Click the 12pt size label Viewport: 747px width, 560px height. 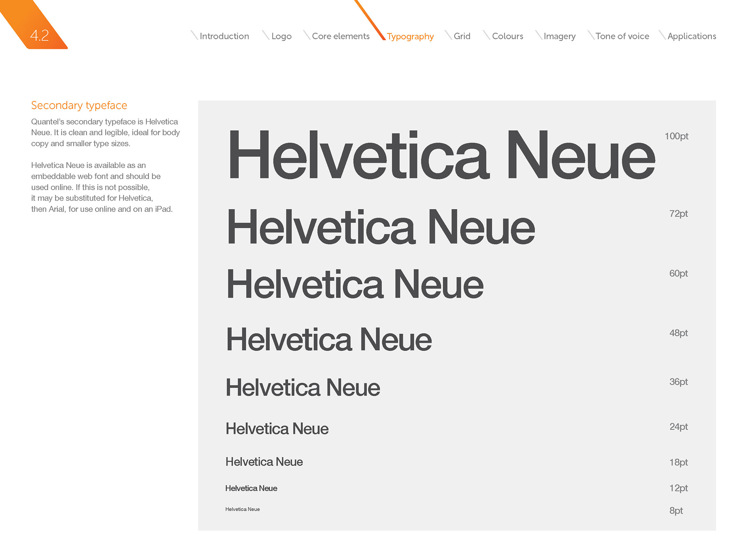coord(679,488)
